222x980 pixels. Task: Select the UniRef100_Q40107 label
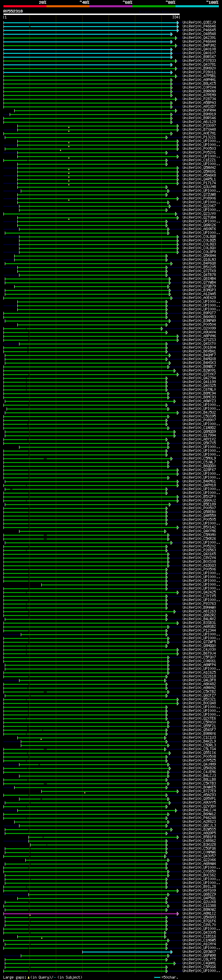pyautogui.click(x=199, y=53)
